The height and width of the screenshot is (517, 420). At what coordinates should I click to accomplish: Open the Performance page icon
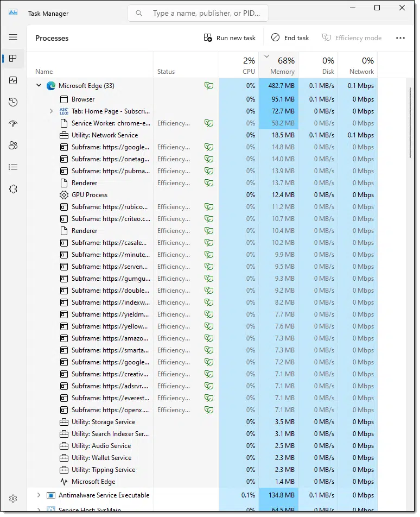(13, 80)
